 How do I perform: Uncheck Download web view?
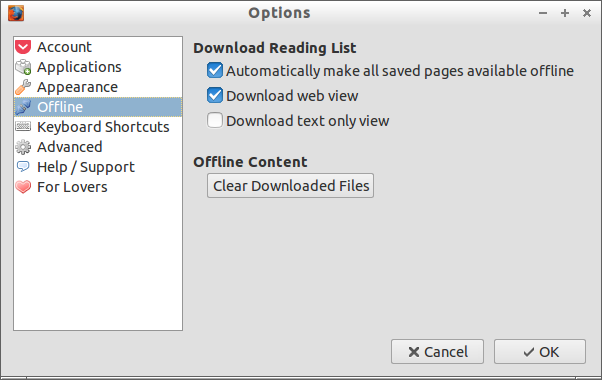(x=215, y=96)
